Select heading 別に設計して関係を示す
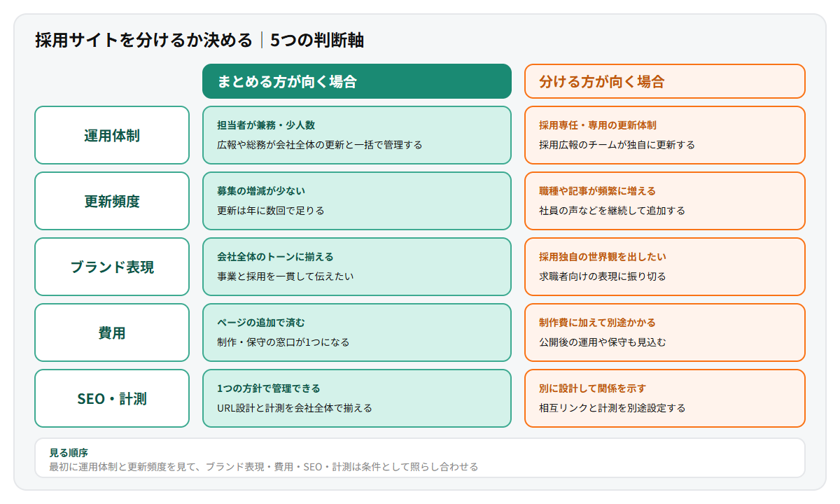This screenshot has height=504, width=840. [x=592, y=388]
